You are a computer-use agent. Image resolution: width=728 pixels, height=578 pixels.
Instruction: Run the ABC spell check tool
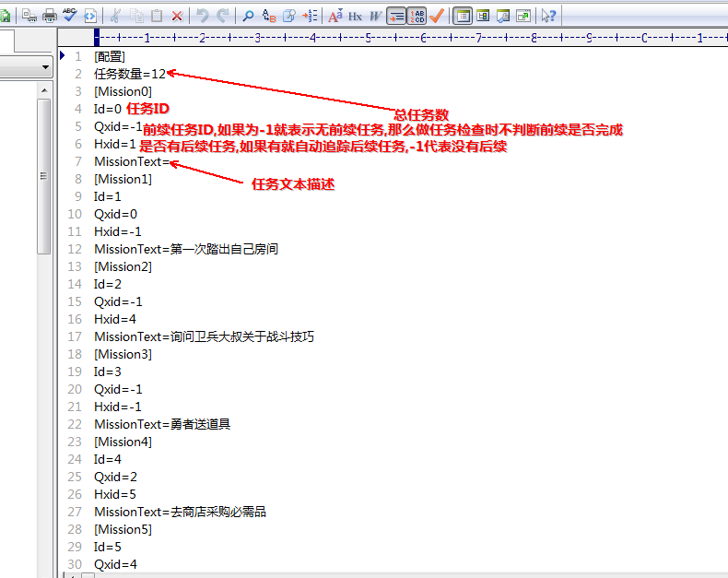coord(70,16)
